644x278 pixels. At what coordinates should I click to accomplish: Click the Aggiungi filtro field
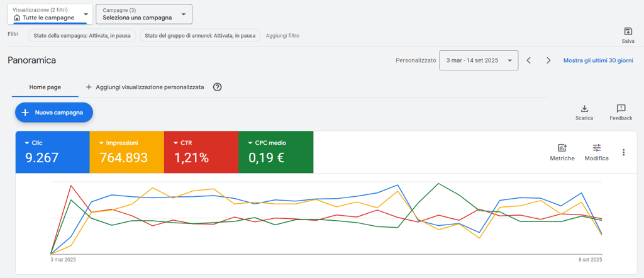(x=282, y=36)
